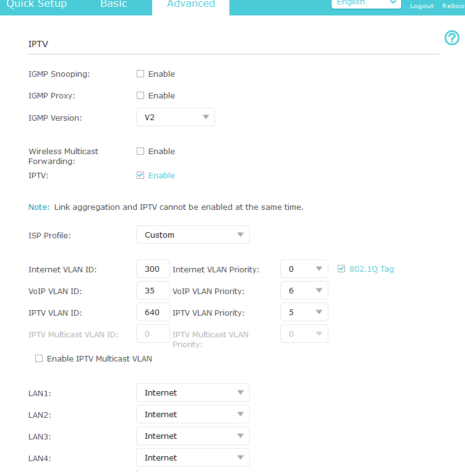Click the Reboot link
The image size is (465, 476).
click(453, 6)
